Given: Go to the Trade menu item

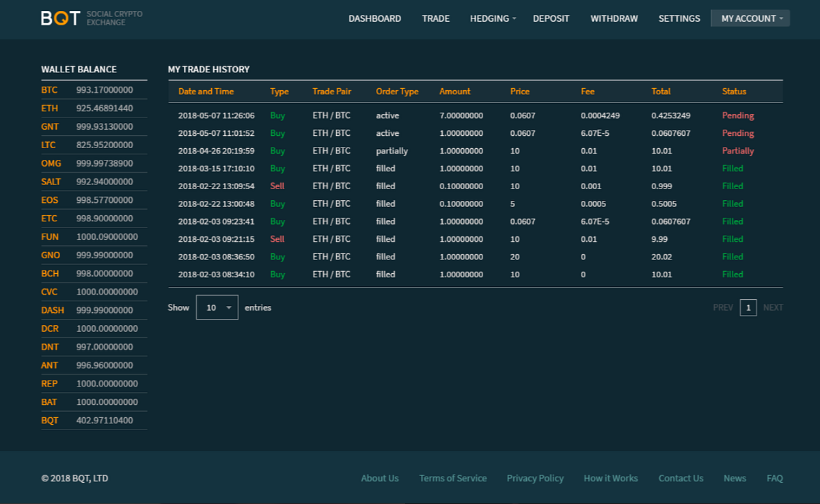Looking at the screenshot, I should click(435, 18).
